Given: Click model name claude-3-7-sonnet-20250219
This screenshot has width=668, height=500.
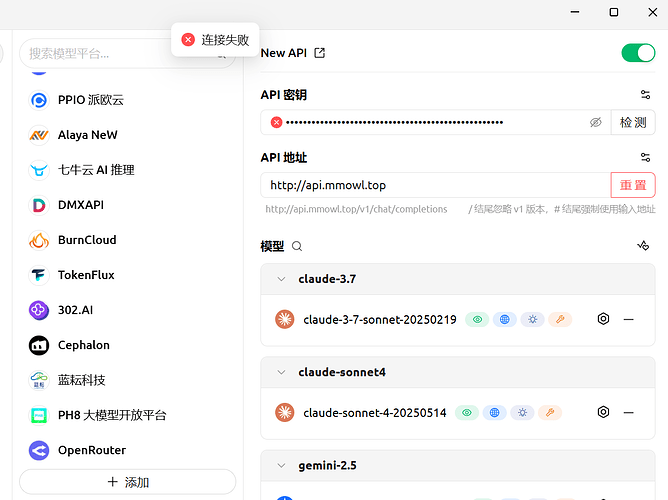Looking at the screenshot, I should (380, 319).
